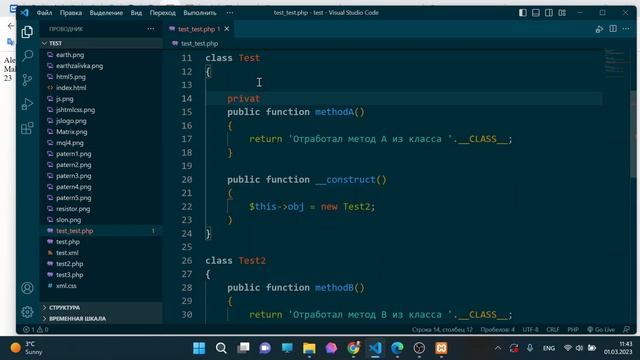Open the Manage gear icon

click(27, 312)
